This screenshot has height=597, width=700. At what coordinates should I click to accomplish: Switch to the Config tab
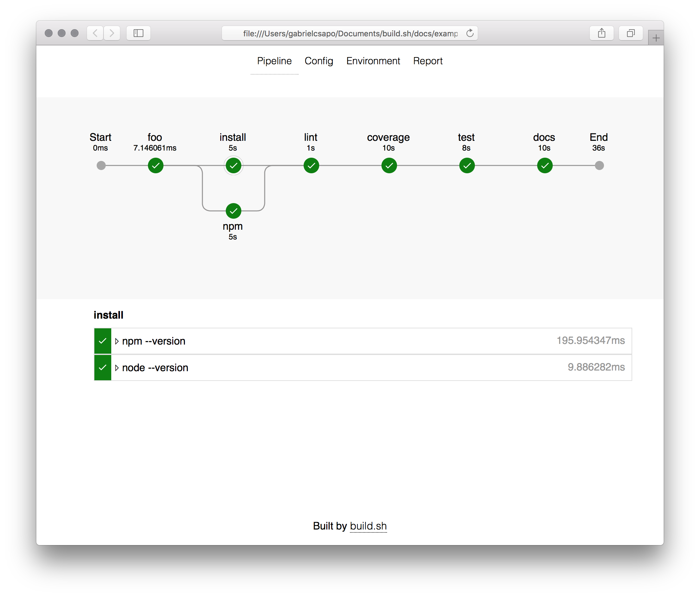coord(319,61)
